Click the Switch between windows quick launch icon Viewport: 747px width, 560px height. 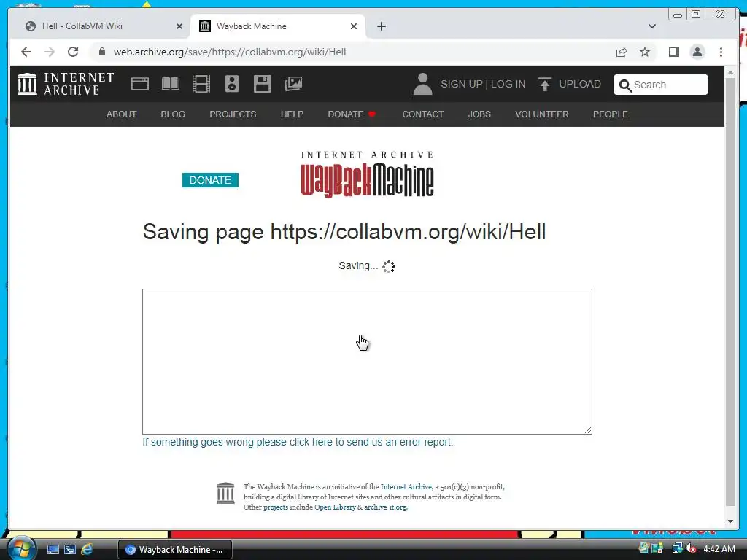70,550
